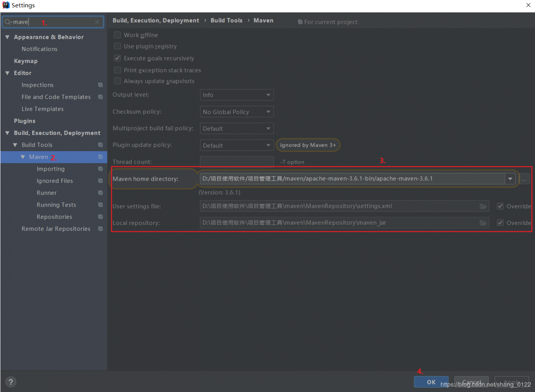
Task: Click Build, Execution, Deployment in breadcrumb
Action: pyautogui.click(x=156, y=20)
